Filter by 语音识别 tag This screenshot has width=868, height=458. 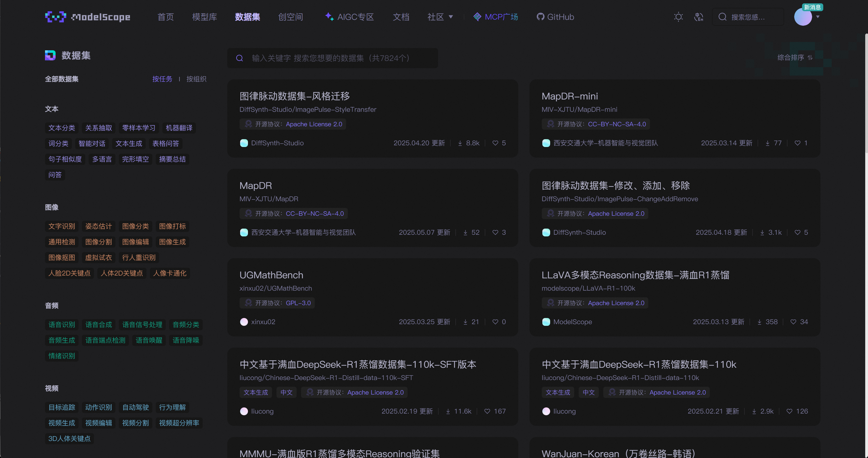62,325
